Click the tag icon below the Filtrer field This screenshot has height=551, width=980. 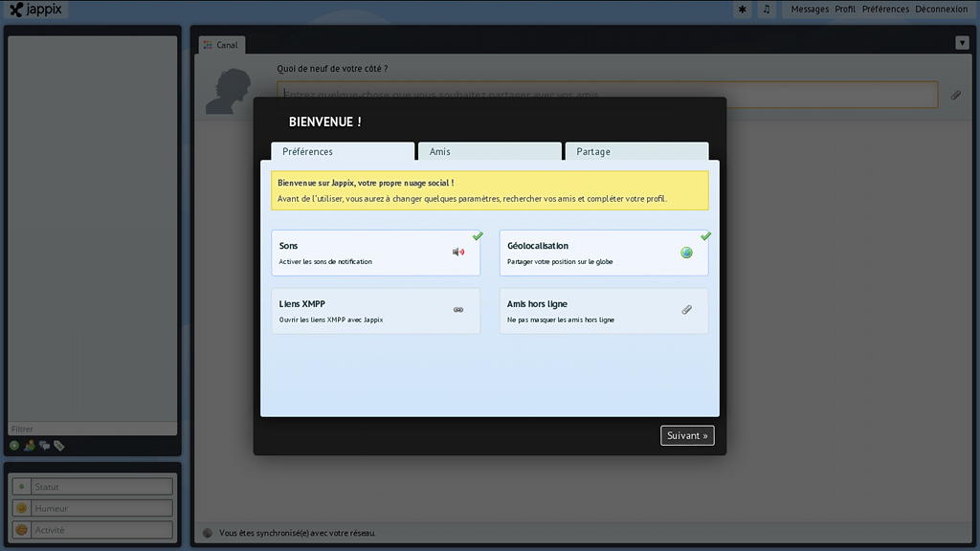tap(59, 446)
